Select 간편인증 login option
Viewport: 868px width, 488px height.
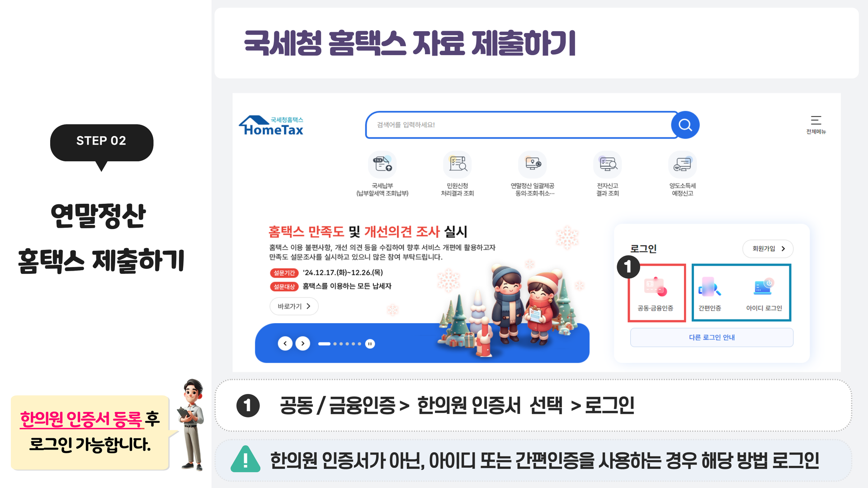click(x=710, y=293)
